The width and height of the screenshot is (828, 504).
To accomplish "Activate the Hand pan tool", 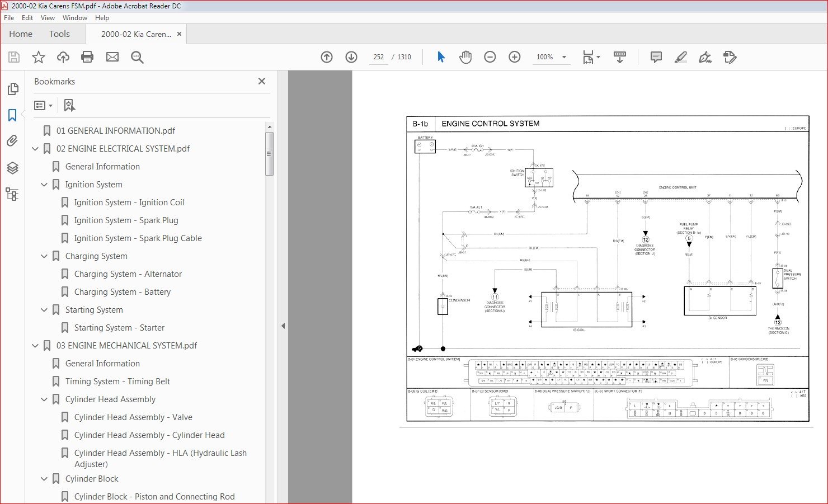I will pos(465,57).
